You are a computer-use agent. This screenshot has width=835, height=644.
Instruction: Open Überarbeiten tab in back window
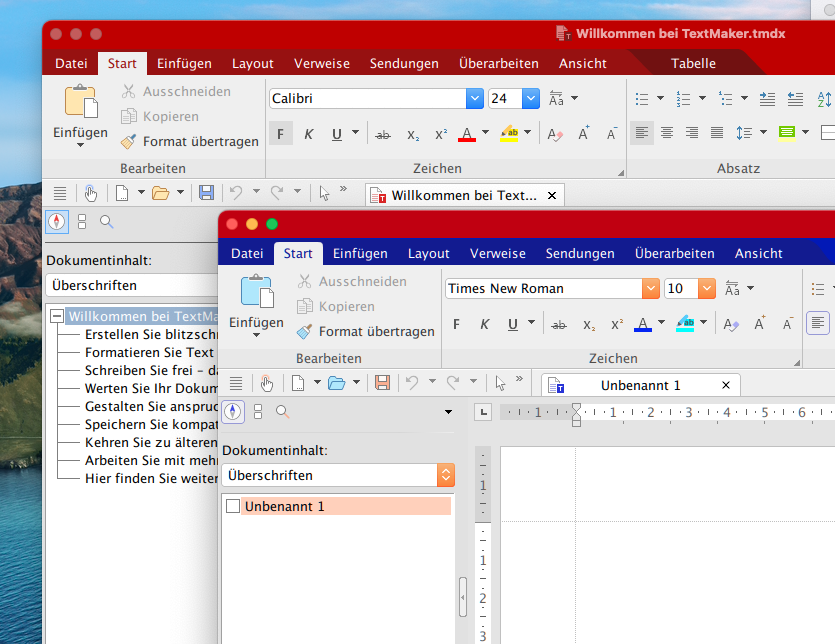point(498,63)
